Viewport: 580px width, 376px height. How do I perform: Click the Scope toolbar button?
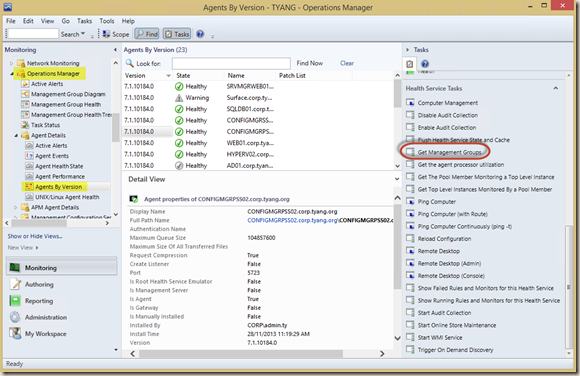pyautogui.click(x=116, y=34)
